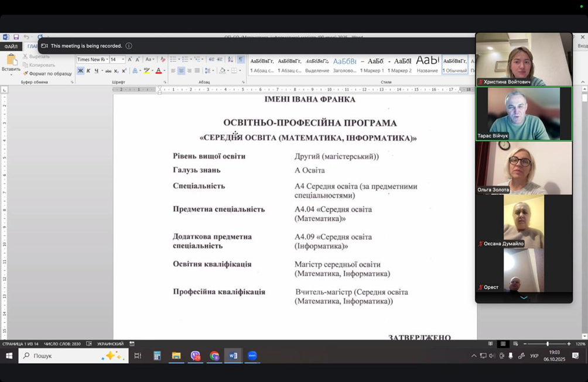This screenshot has width=588, height=382.
Task: Click the Save icon in quick access toolbar
Action: click(x=16, y=37)
